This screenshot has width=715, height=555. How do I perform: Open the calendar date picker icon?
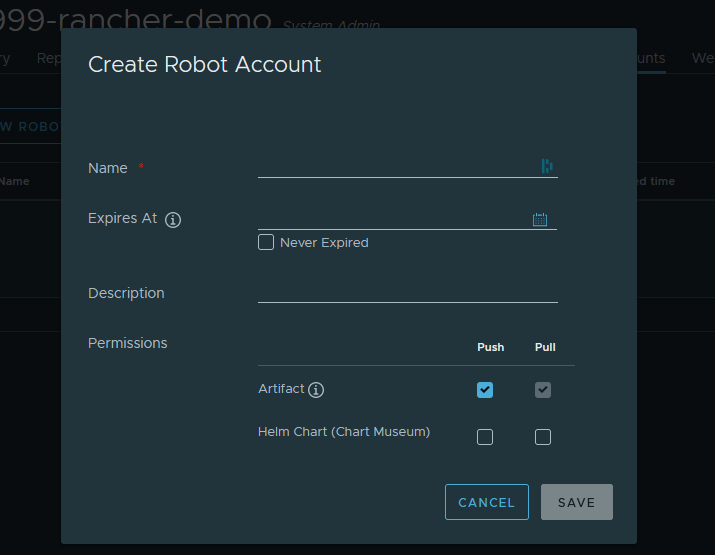click(x=540, y=219)
